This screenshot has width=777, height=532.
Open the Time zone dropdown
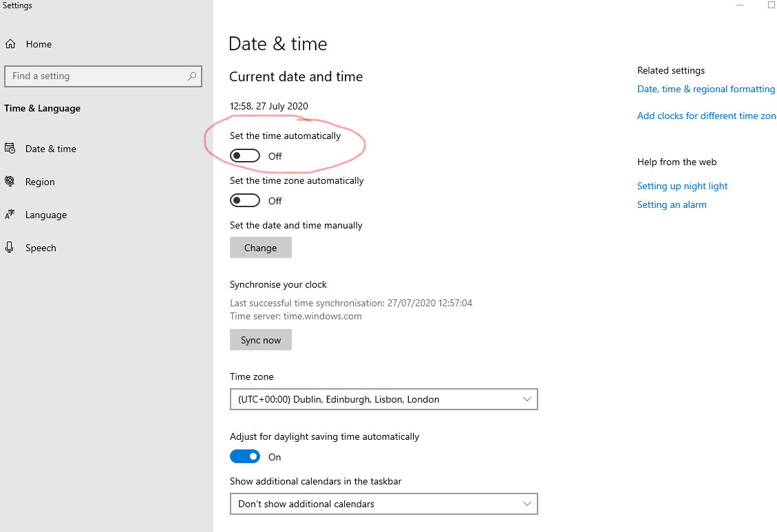[x=383, y=399]
